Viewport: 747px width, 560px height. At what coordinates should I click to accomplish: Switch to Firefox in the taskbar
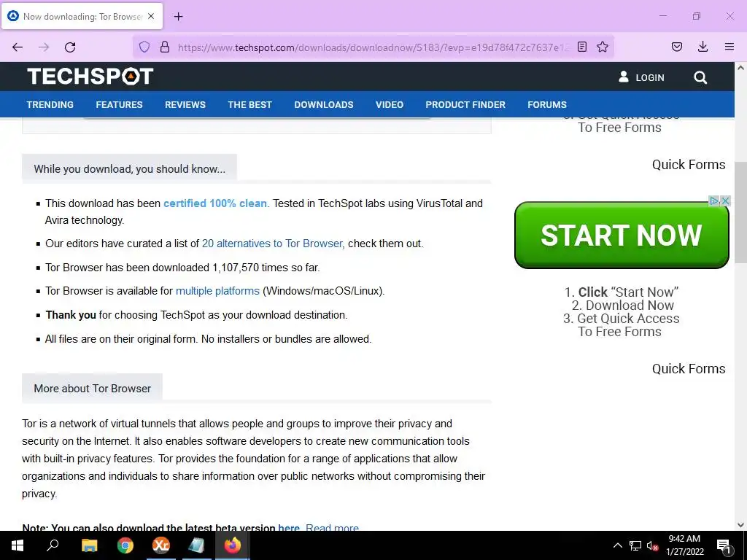pyautogui.click(x=233, y=545)
